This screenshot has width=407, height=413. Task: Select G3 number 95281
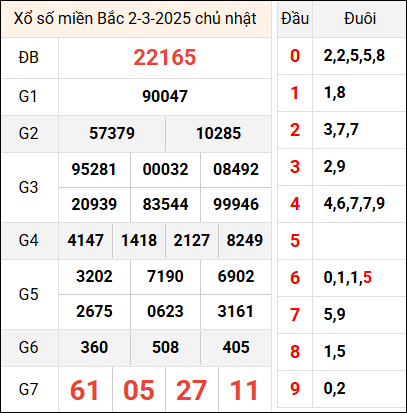tap(94, 170)
